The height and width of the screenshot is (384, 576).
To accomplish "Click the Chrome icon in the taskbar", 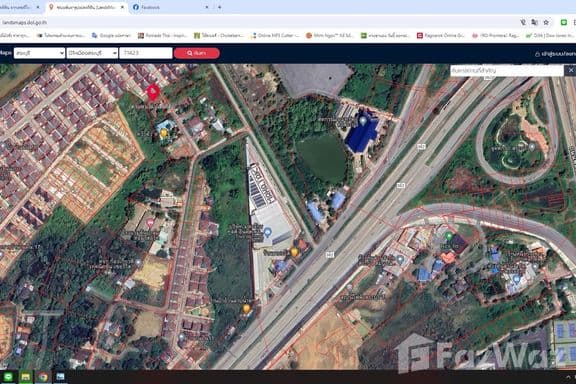I will point(43,377).
